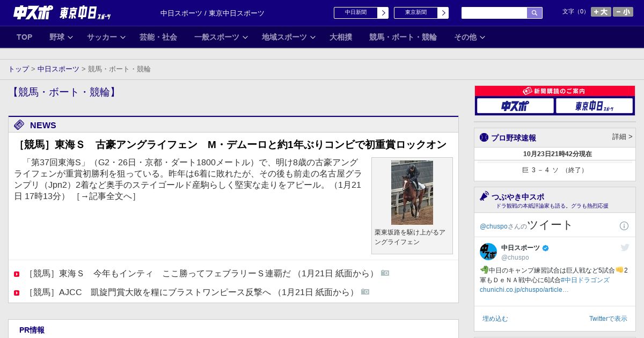
Task: Open the 一般スポーツ menu
Action: click(x=217, y=37)
